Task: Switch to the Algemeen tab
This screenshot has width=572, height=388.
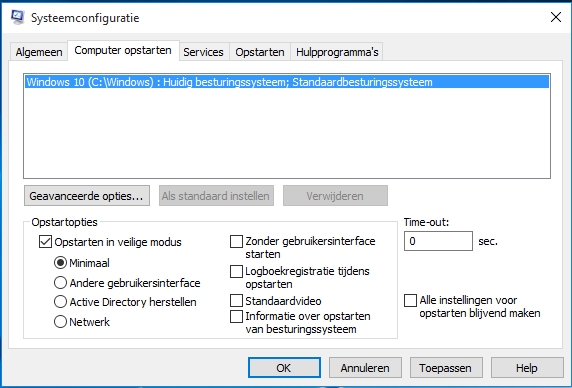Action: 39,52
